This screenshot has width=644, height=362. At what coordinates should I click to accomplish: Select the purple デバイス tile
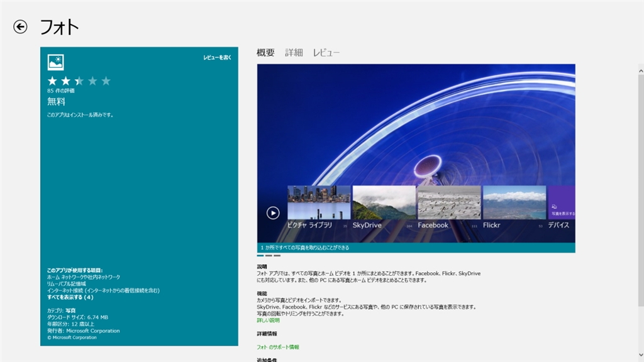coord(562,203)
